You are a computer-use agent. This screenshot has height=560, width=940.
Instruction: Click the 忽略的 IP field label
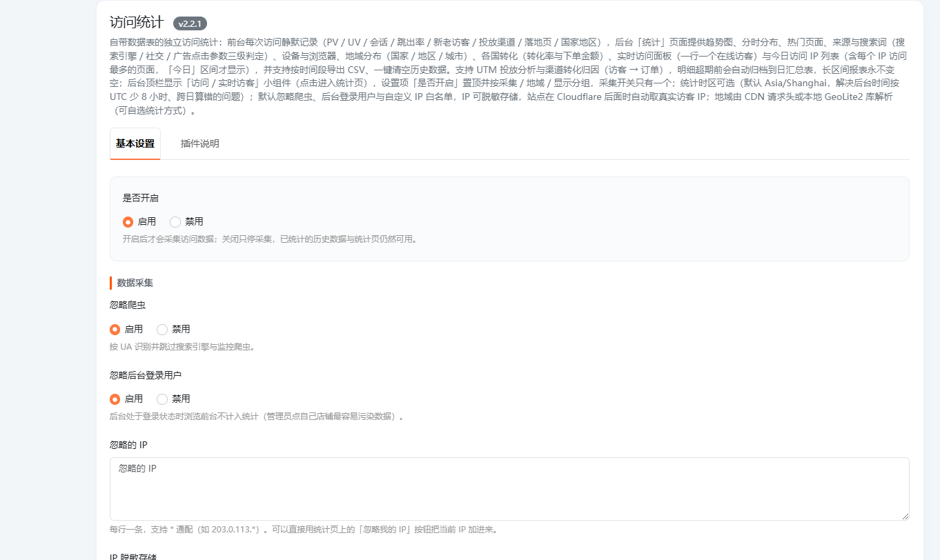128,445
